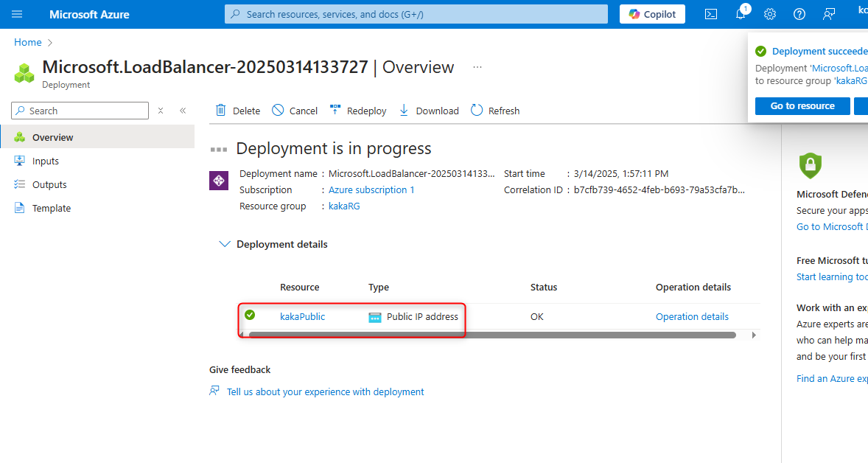Focus the global resource search box
This screenshot has height=463, width=868.
(x=416, y=14)
